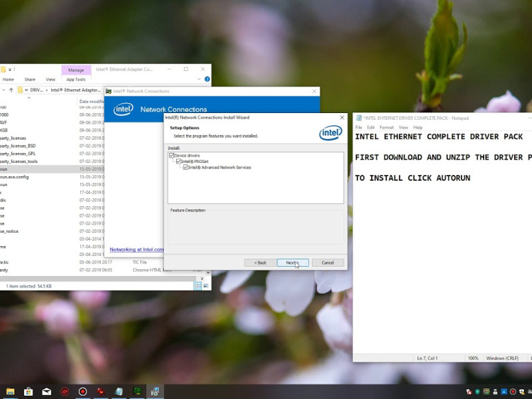532x399 pixels.
Task: Click the 'FIRST DOWNLOAD AND UNZIP' line in Notepad
Action: click(x=443, y=158)
